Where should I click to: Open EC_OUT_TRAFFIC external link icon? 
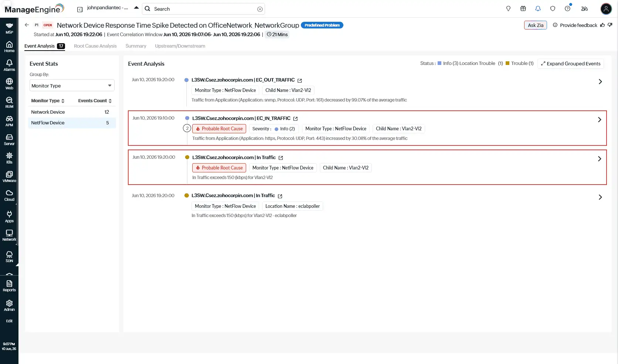pyautogui.click(x=300, y=80)
